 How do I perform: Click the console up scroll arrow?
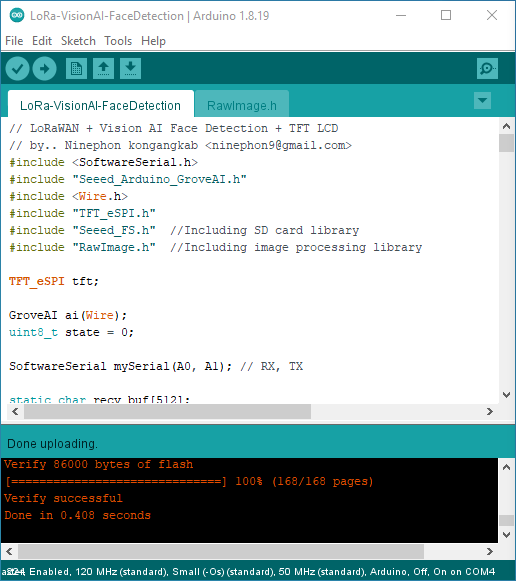pos(506,467)
